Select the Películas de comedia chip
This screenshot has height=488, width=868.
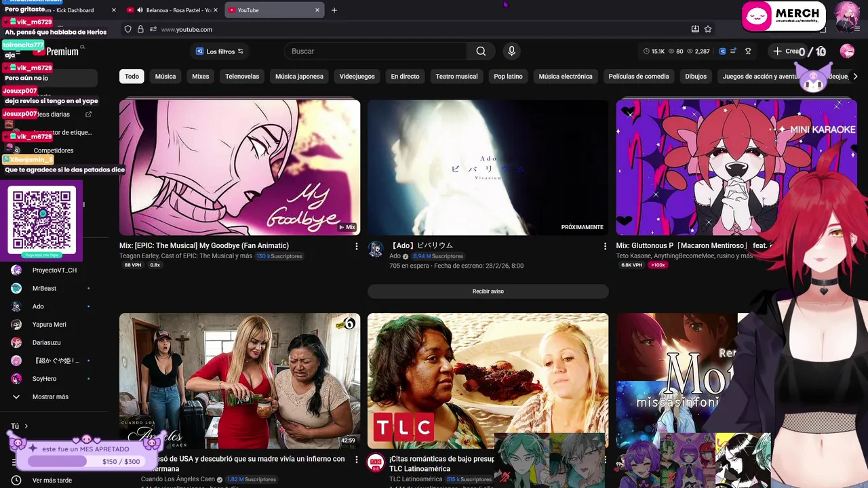click(x=639, y=77)
